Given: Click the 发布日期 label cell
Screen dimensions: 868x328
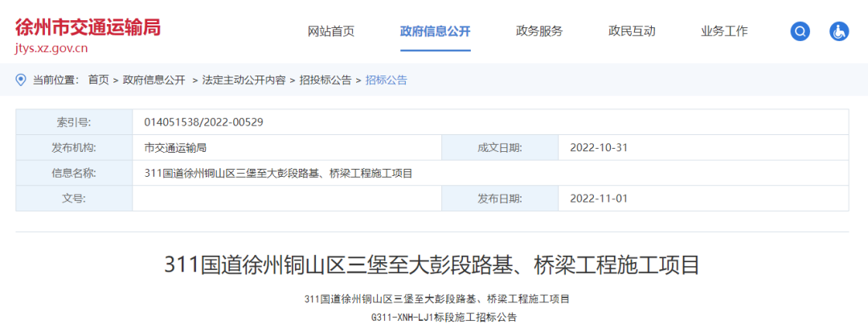Looking at the screenshot, I should pos(500,199).
